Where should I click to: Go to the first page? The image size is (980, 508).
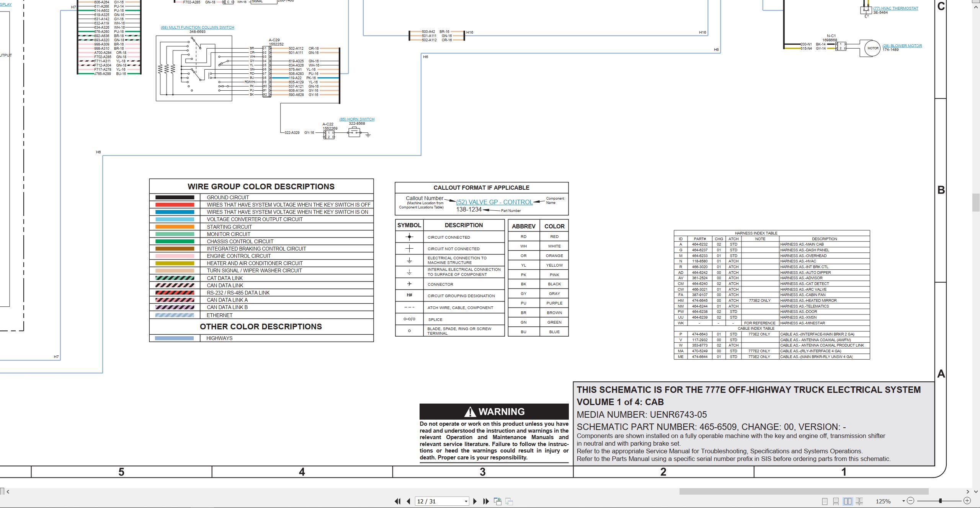(x=398, y=501)
